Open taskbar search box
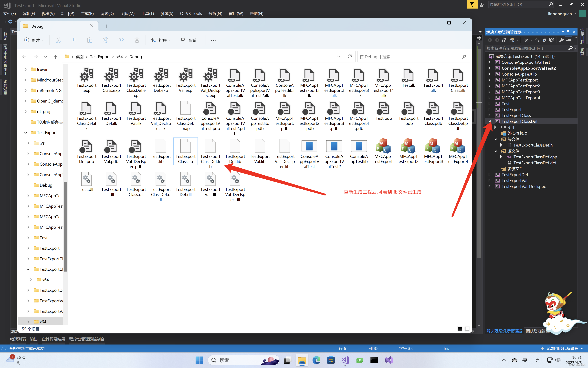 [244, 360]
